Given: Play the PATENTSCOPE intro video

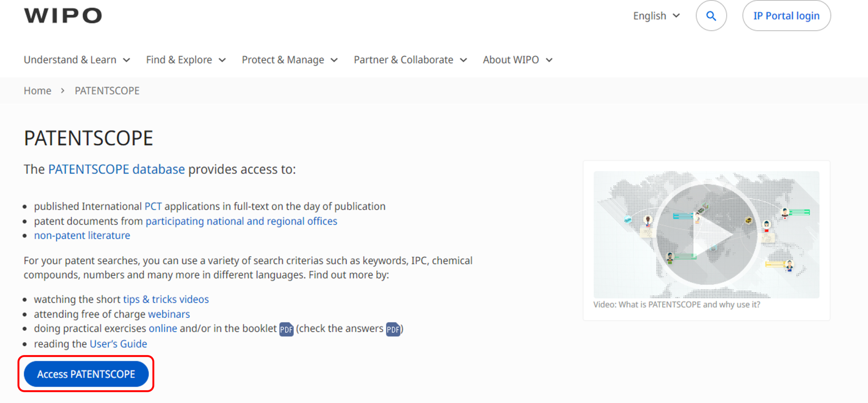Looking at the screenshot, I should pyautogui.click(x=707, y=234).
